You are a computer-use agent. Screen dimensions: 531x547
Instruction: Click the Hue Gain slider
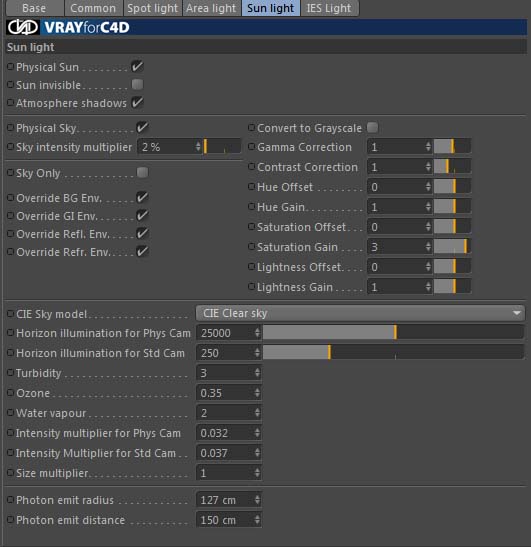pyautogui.click(x=453, y=207)
